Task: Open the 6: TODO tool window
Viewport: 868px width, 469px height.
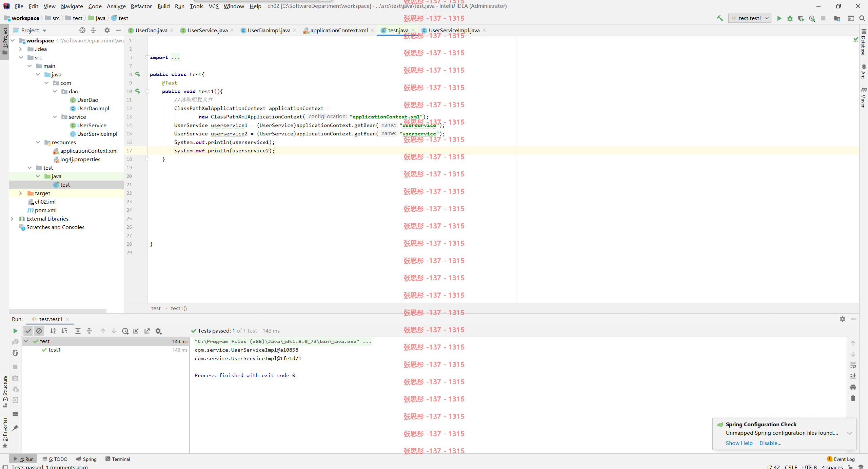Action: click(55, 459)
